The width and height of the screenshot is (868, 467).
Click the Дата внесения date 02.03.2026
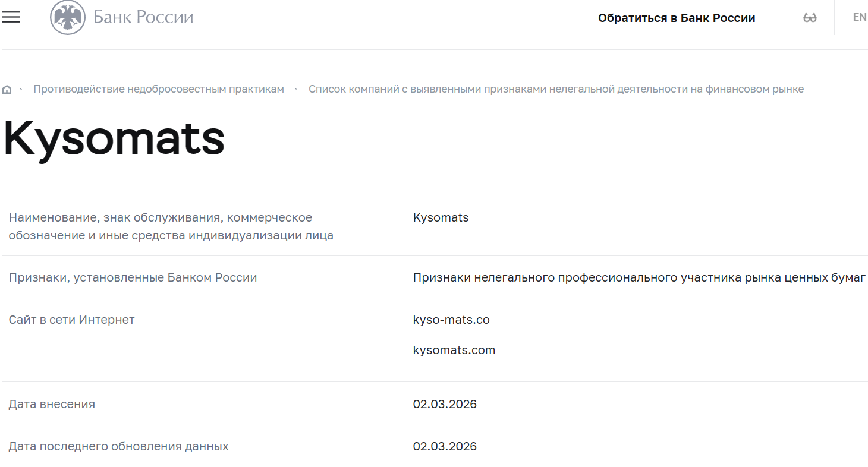[445, 404]
